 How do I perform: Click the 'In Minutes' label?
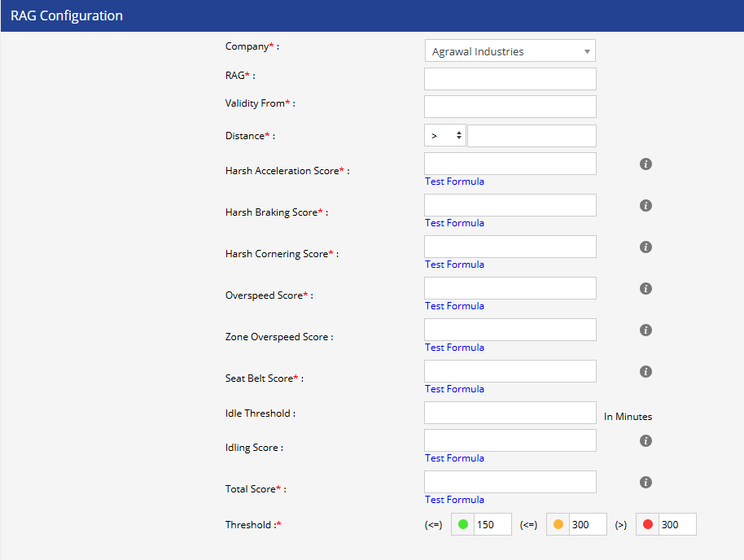628,417
